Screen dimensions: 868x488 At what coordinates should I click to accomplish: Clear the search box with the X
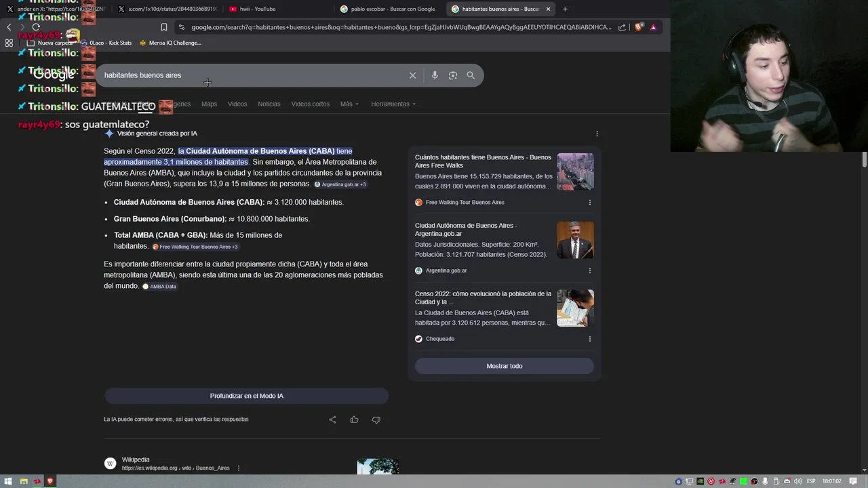(412, 75)
